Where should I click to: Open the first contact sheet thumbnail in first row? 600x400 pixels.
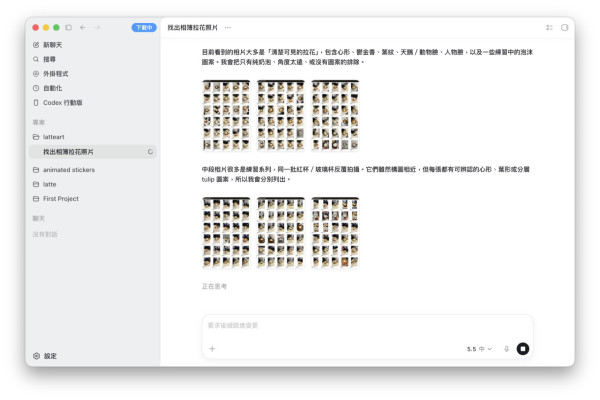pyautogui.click(x=226, y=115)
